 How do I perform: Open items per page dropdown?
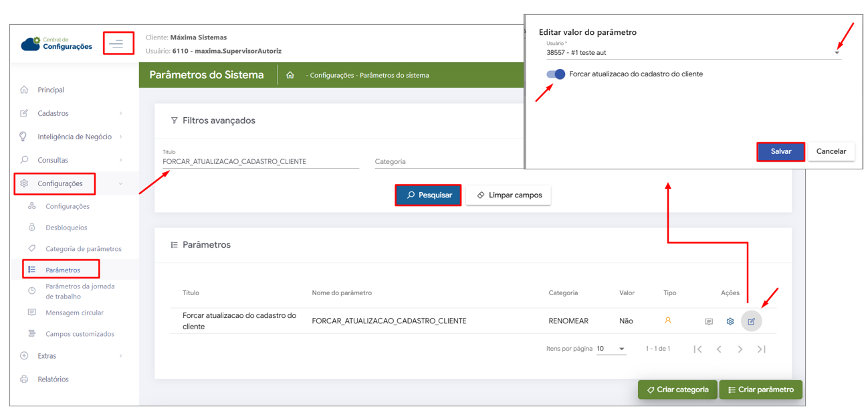tap(611, 349)
